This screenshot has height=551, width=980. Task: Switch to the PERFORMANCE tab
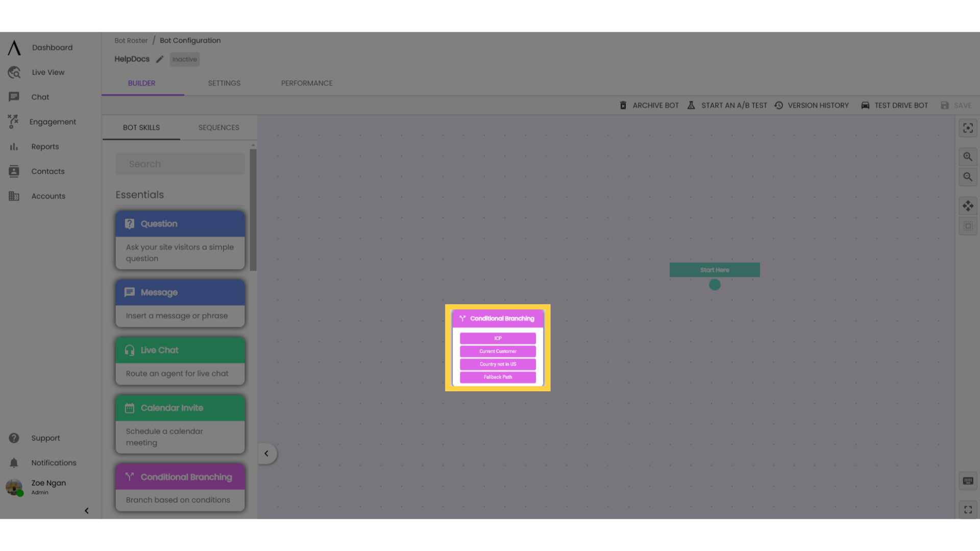pyautogui.click(x=307, y=83)
